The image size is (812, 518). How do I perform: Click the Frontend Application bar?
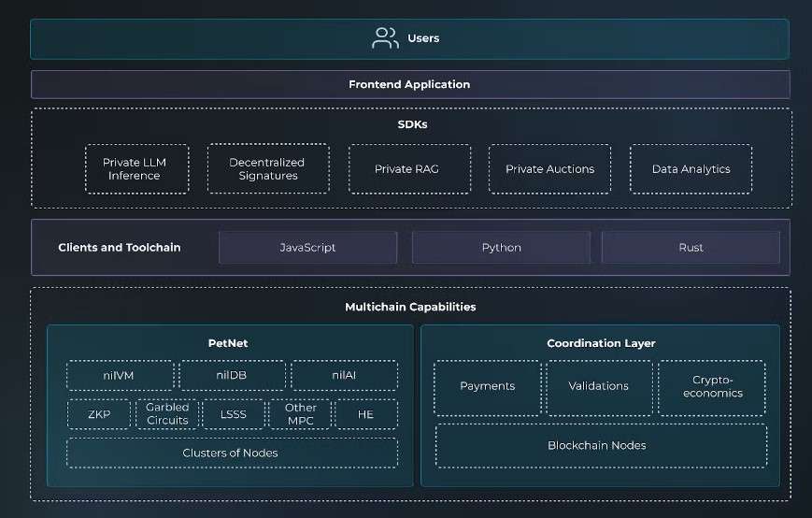click(x=410, y=84)
